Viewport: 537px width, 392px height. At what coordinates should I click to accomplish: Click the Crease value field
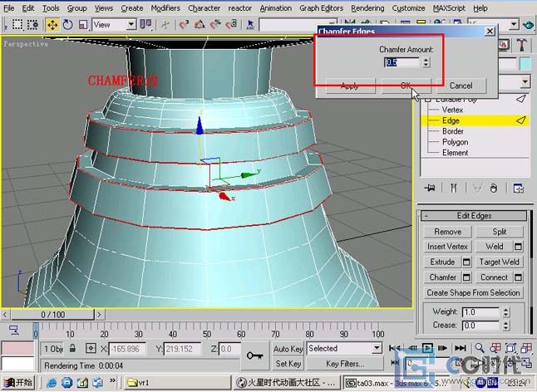pos(480,326)
